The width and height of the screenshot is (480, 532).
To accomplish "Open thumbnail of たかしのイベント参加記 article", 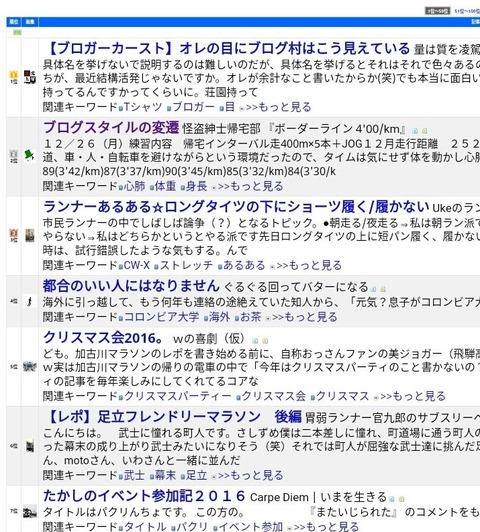I will [x=30, y=511].
